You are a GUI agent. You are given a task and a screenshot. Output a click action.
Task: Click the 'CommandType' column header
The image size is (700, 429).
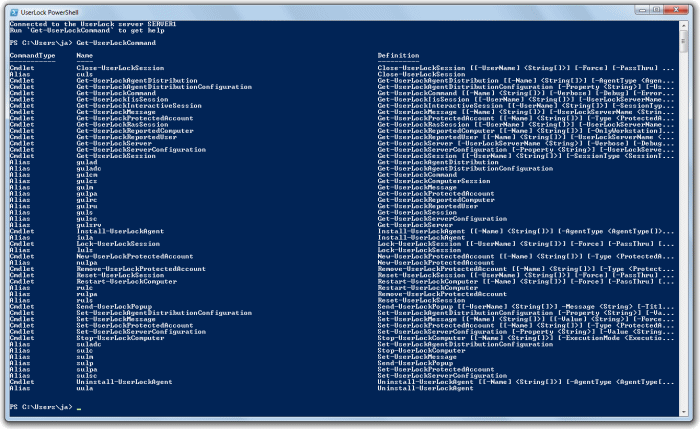32,55
